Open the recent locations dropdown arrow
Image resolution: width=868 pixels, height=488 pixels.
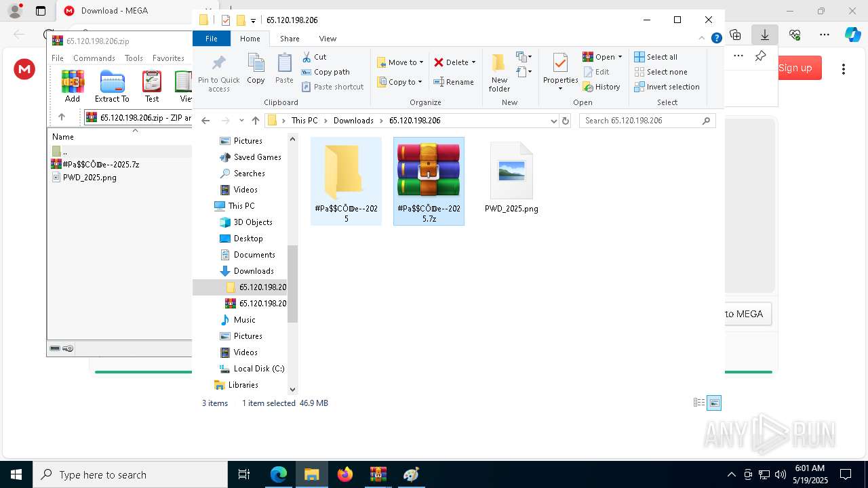(241, 121)
